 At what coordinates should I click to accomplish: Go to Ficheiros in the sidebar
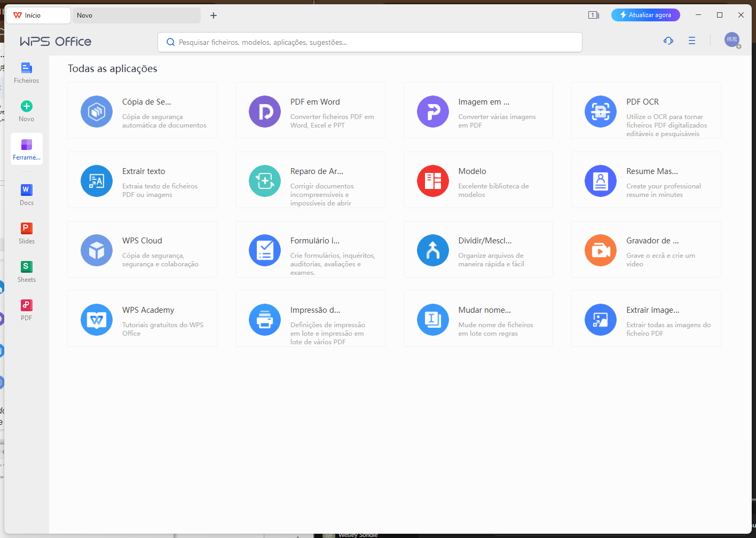[27, 73]
